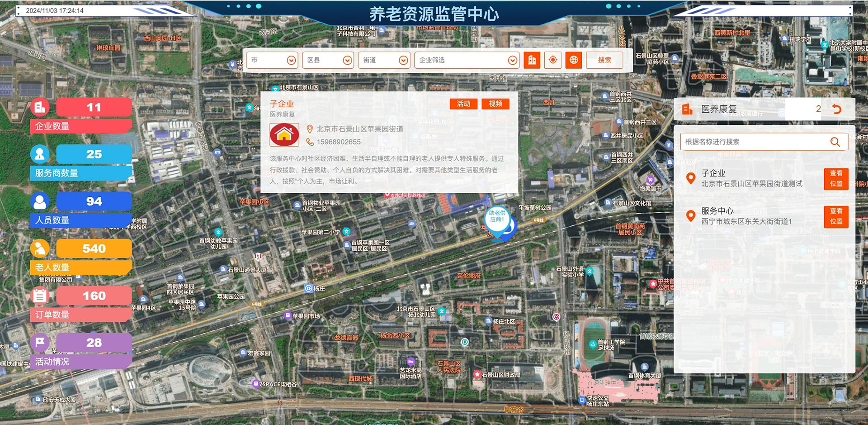Click the 企业数量 statistics icon
This screenshot has height=425, width=868.
tap(40, 107)
